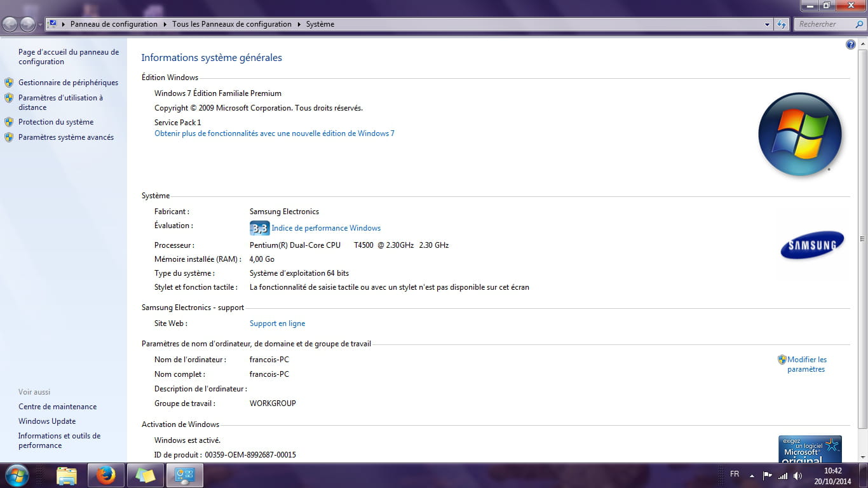Open the Windows Update link
The height and width of the screenshot is (488, 868).
(47, 421)
